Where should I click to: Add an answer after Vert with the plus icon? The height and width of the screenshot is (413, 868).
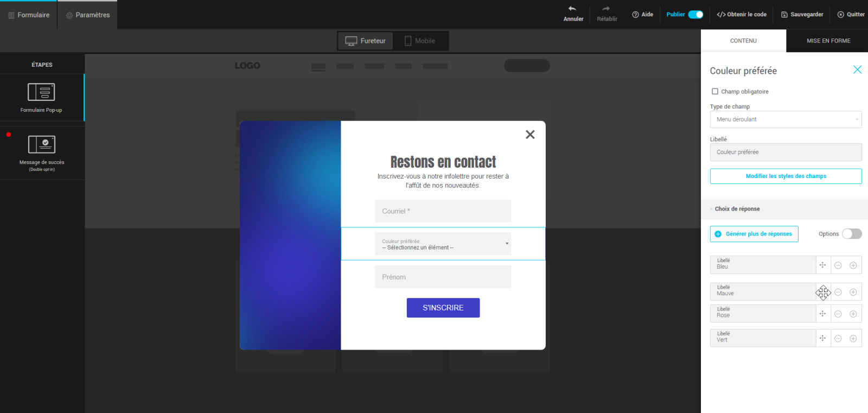[x=853, y=339]
